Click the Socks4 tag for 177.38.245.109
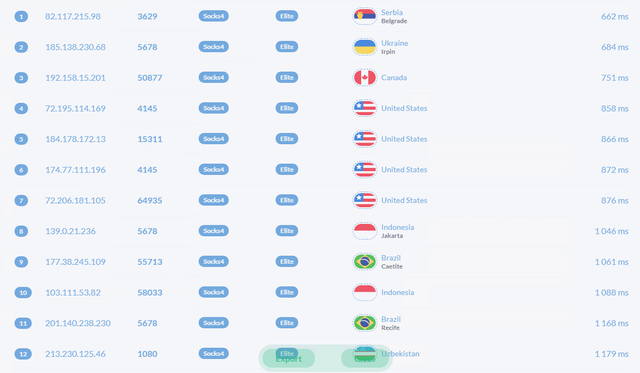Image resolution: width=640 pixels, height=373 pixels. pos(213,262)
